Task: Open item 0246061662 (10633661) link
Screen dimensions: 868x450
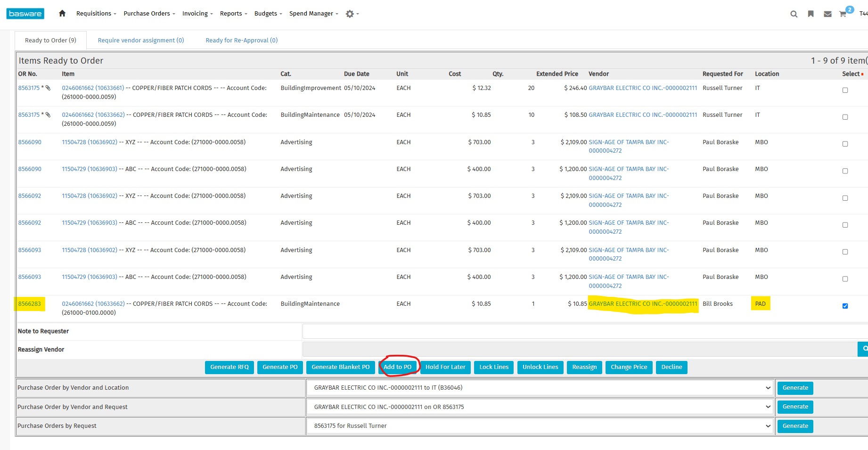Action: pos(93,88)
